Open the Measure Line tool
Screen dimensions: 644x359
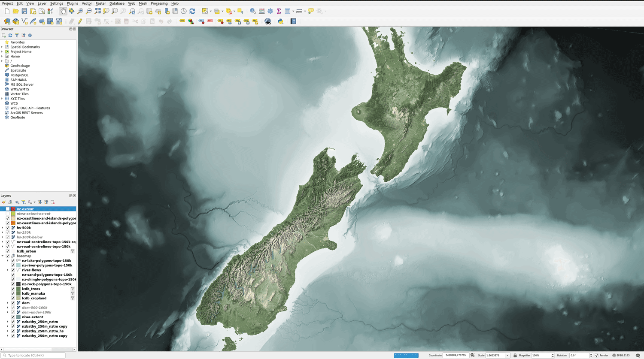299,11
